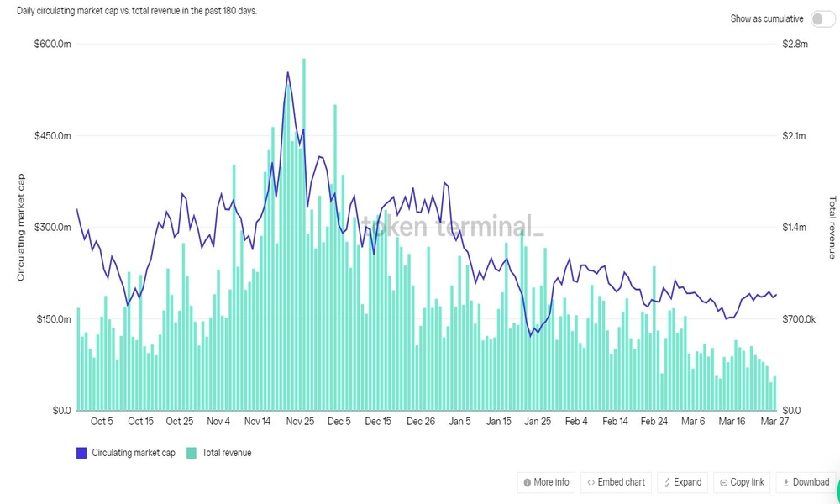Click the Show as cumulative label

pos(767,18)
